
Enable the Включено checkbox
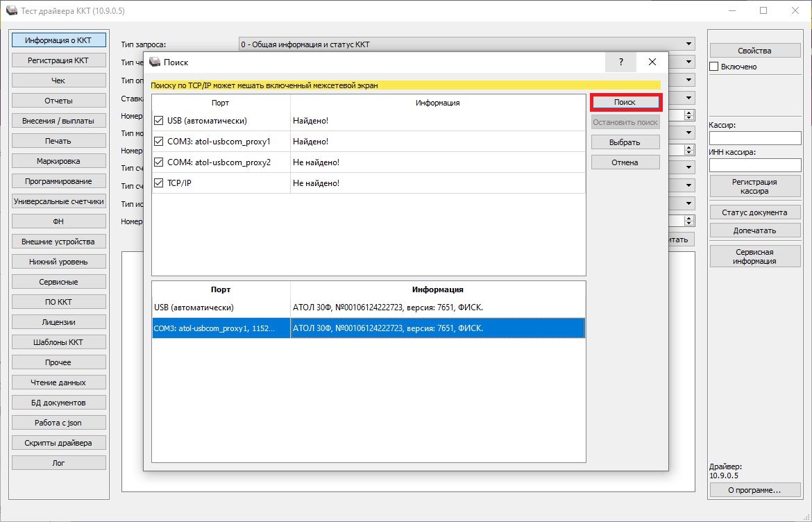coord(713,67)
